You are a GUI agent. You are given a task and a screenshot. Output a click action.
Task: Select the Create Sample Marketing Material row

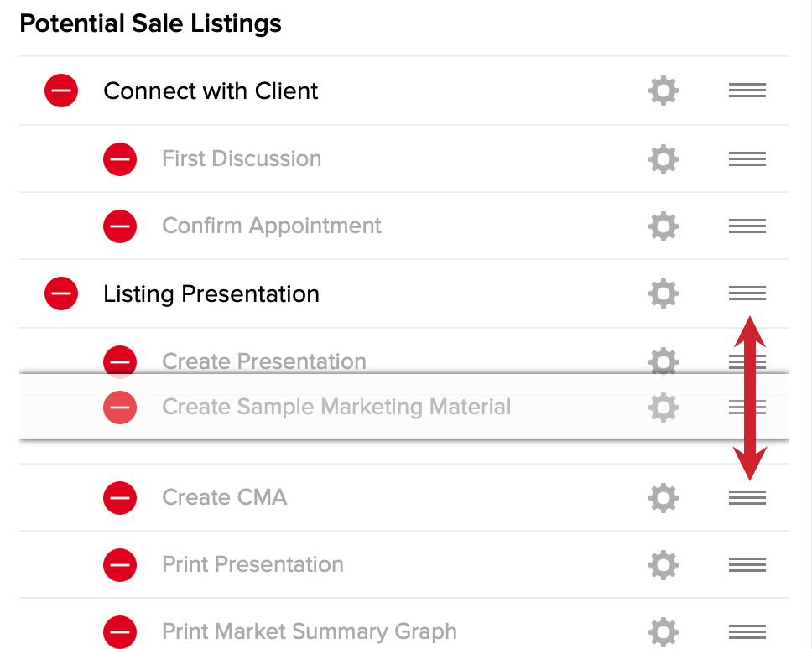(404, 407)
